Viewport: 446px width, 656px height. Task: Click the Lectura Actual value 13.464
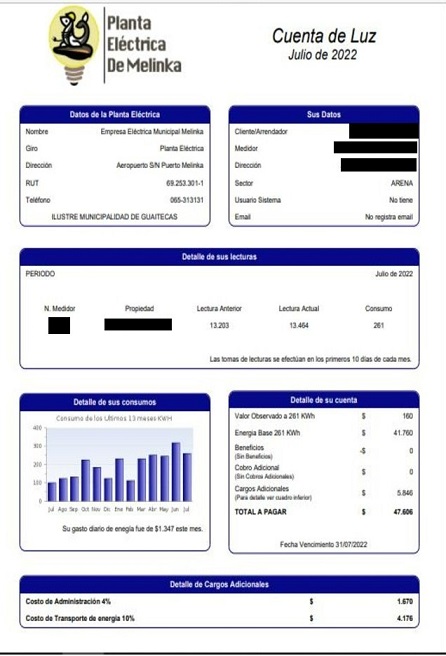tap(299, 325)
